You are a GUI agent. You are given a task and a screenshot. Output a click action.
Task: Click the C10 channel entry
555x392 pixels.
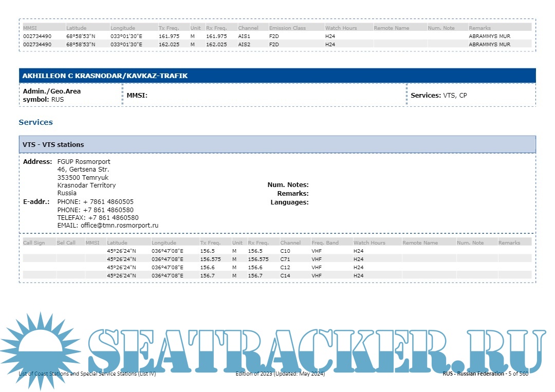click(285, 251)
